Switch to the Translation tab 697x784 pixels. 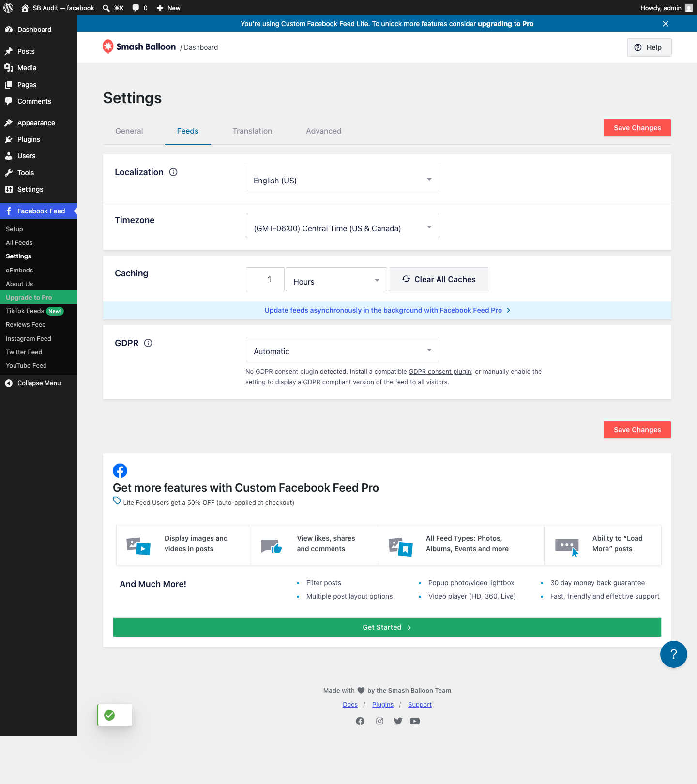tap(252, 131)
